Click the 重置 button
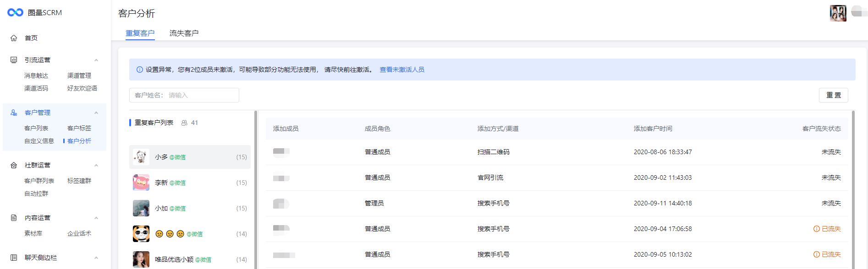 [x=834, y=95]
